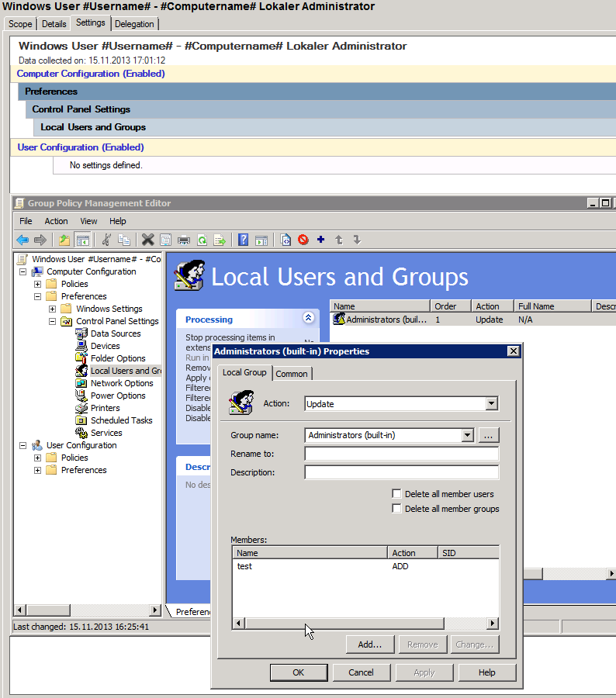Screen dimensions: 616x698
Task: Collapse the Processing panel chevron
Action: (308, 319)
